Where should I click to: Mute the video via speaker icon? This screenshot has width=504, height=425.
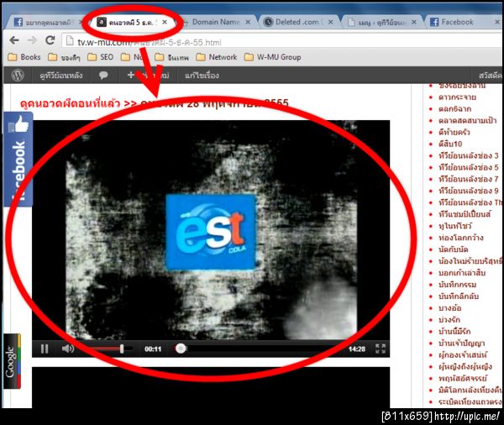67,349
